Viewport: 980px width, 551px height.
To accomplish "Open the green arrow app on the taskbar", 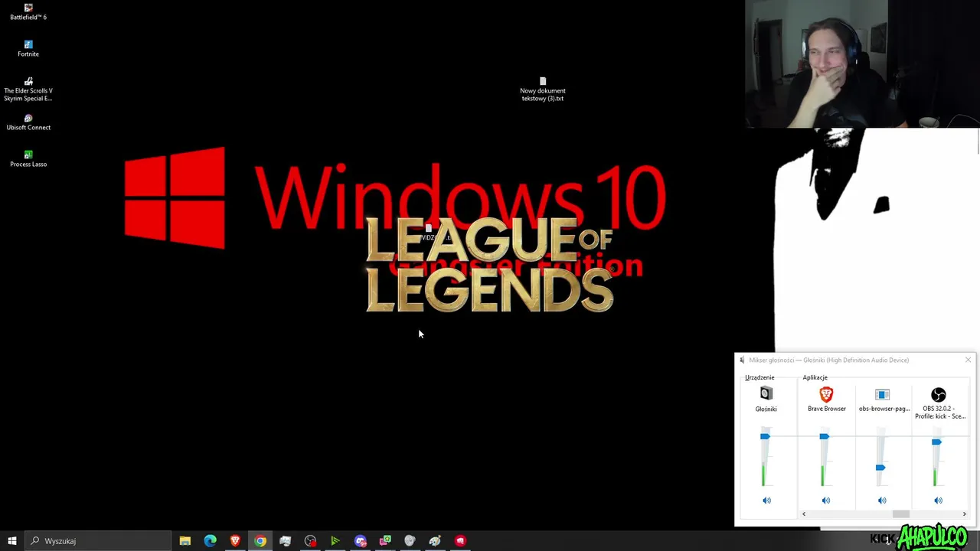I will (335, 541).
